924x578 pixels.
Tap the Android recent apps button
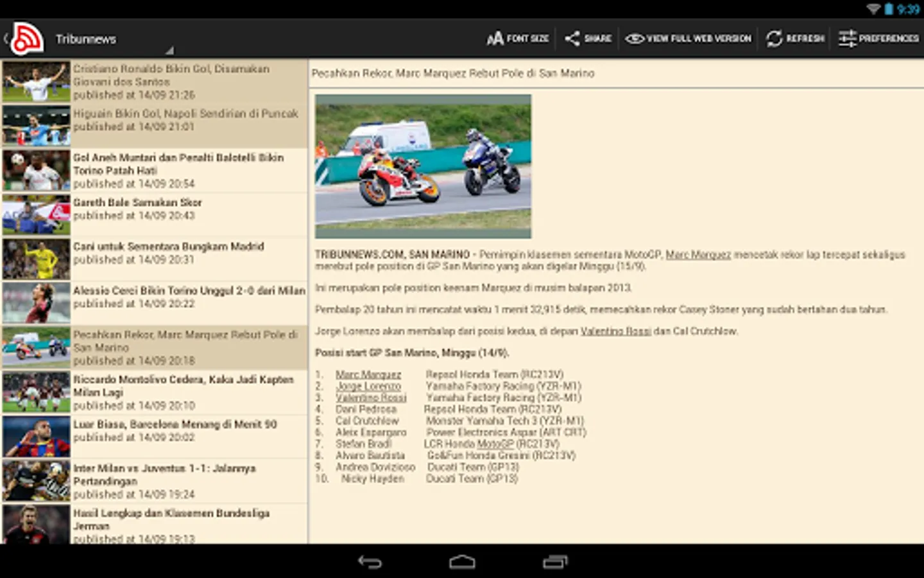pos(555,562)
